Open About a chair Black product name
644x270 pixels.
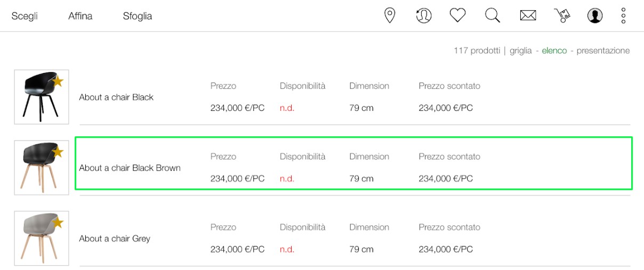(x=116, y=97)
